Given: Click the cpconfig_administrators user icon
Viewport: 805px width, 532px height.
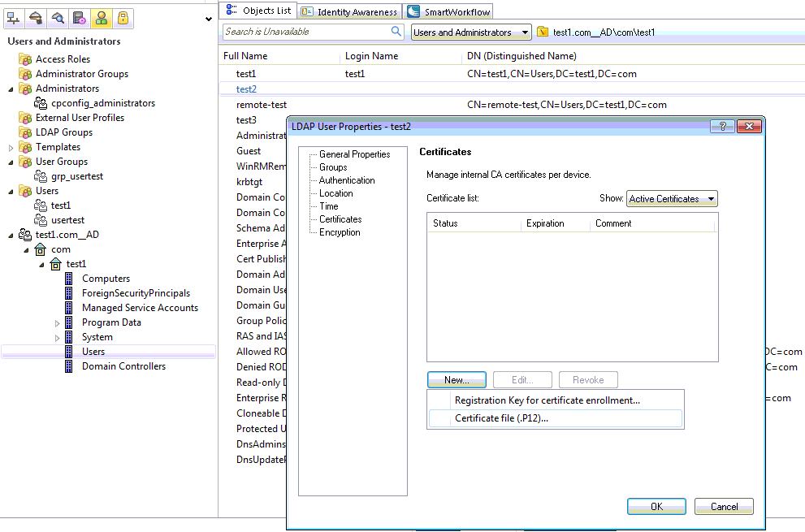Looking at the screenshot, I should point(41,103).
